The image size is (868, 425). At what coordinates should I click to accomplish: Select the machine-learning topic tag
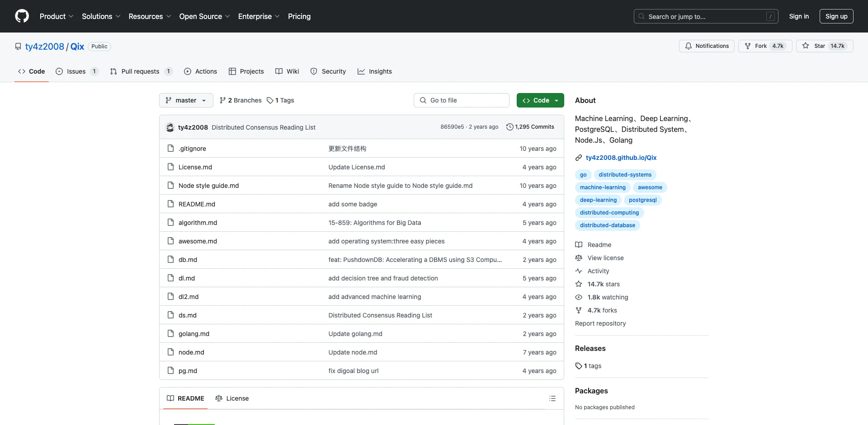(603, 187)
